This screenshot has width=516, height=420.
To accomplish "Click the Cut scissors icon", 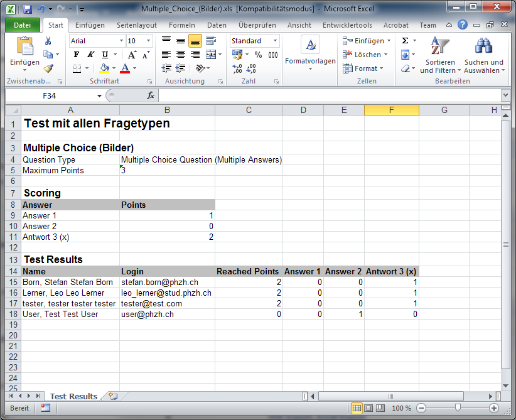I will click(48, 41).
